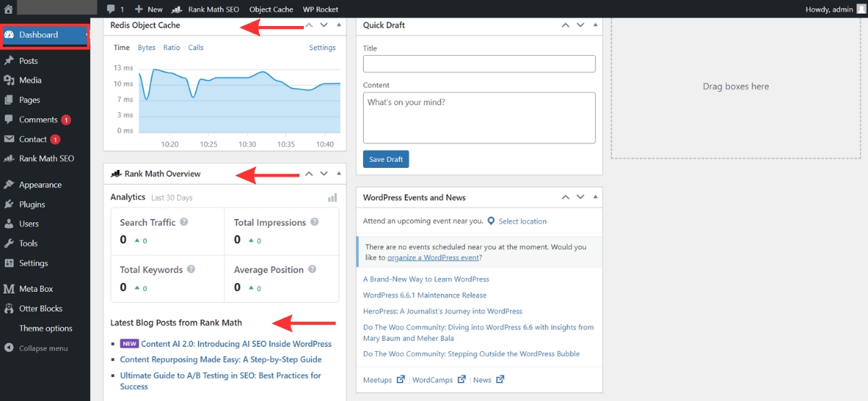868x401 pixels.
Task: Move WordPress Events and News widget down
Action: click(580, 197)
